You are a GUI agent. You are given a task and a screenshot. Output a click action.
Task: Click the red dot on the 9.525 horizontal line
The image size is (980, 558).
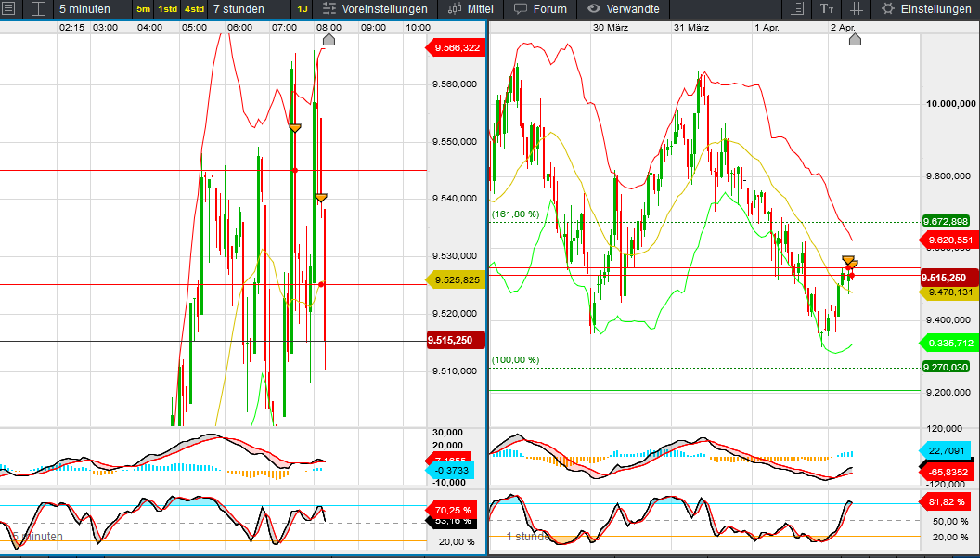pos(320,285)
